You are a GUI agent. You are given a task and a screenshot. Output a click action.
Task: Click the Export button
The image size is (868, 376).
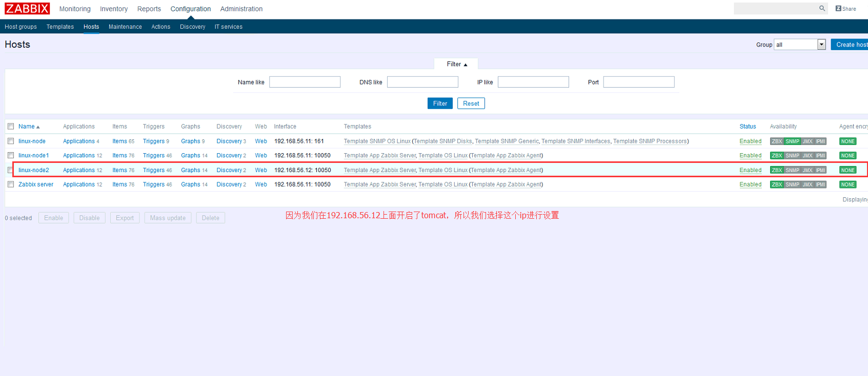[x=125, y=218]
